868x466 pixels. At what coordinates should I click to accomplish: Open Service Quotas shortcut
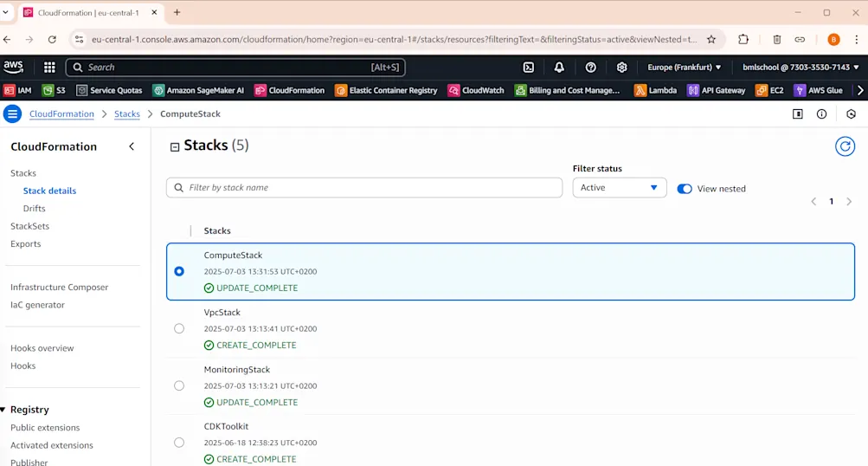click(109, 90)
